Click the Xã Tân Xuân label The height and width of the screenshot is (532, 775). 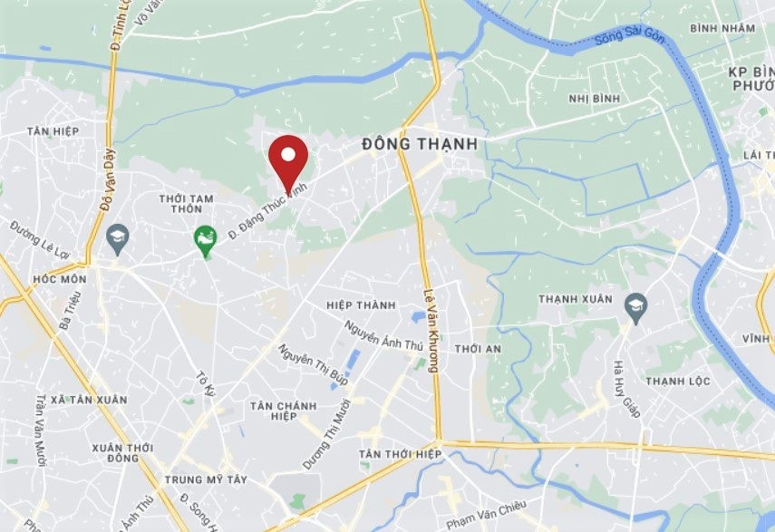click(89, 400)
